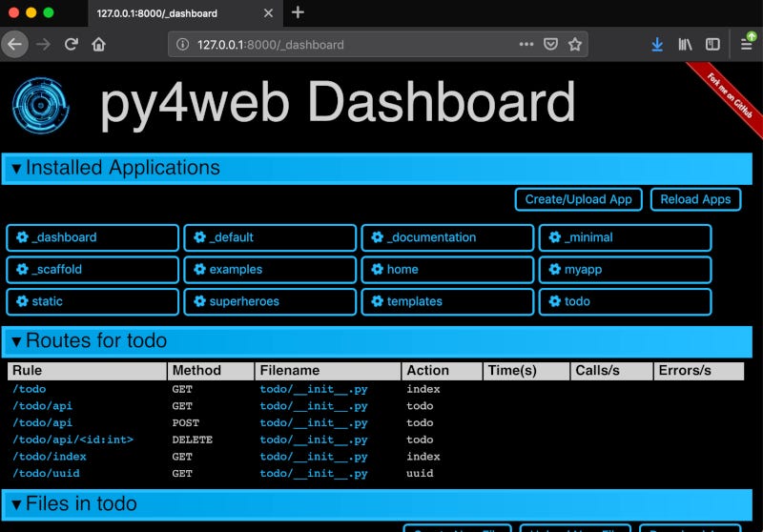Open the downloads arrow icon
Viewport: 763px width, 532px height.
(x=657, y=45)
